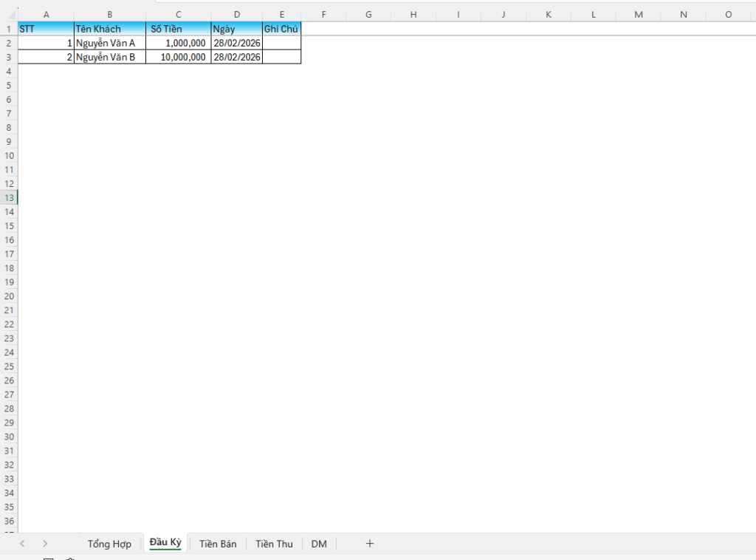Select the Số Tiền header cell
Screen dimensions: 756x560
click(178, 29)
